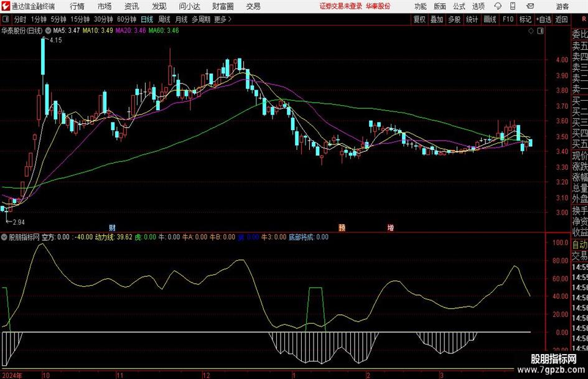588x379 pixels.
Task: Open the mobile phone icon in title bar
Action: coord(513,6)
